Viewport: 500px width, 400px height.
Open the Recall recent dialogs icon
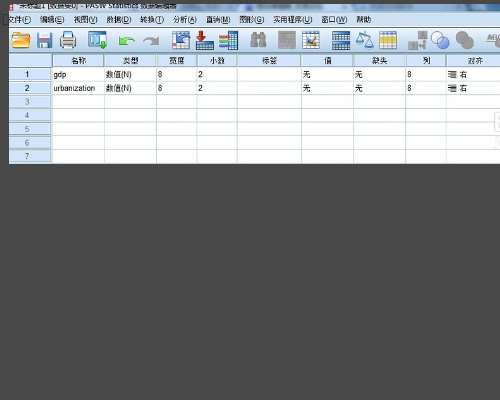click(x=97, y=40)
